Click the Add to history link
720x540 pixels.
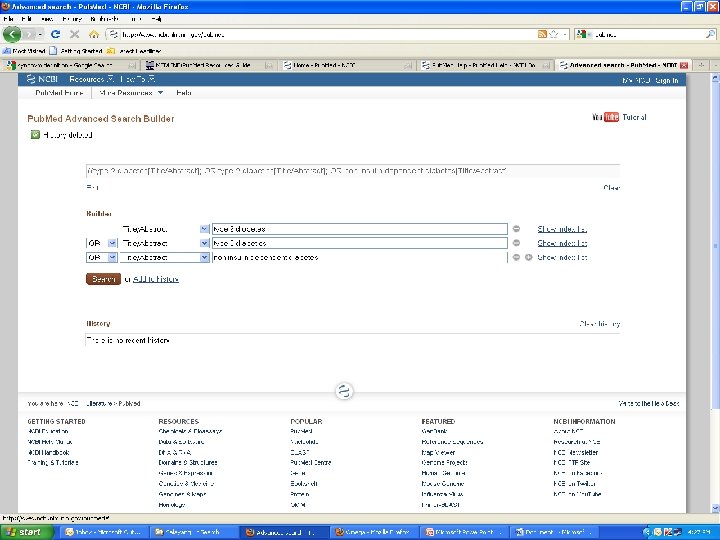coord(156,279)
